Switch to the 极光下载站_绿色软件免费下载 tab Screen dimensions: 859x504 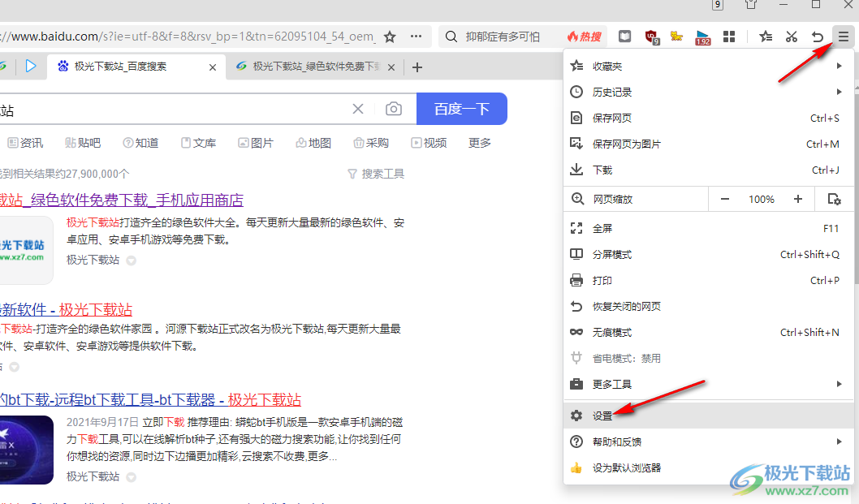[x=313, y=67]
